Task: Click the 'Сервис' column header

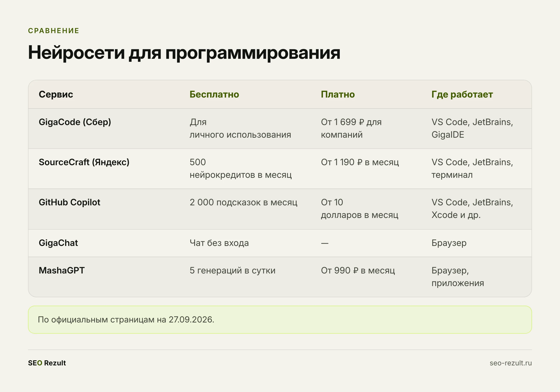Action: click(56, 94)
